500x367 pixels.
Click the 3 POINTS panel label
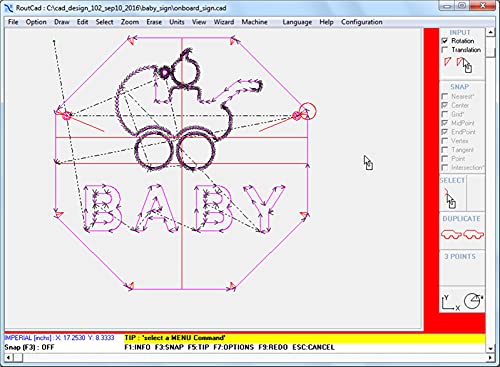(460, 256)
